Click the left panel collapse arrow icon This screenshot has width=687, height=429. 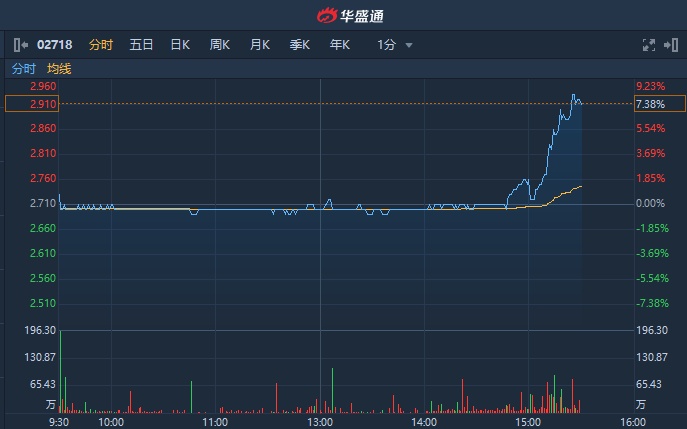[20, 45]
